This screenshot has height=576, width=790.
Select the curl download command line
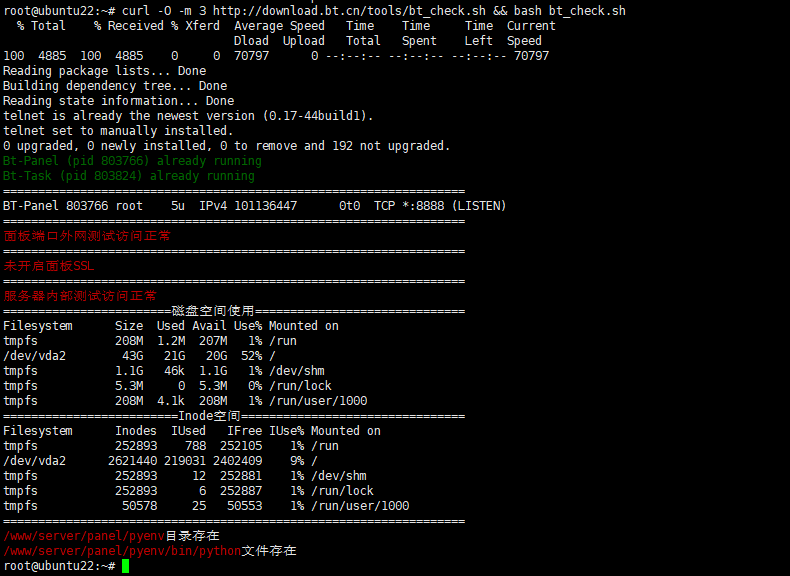click(x=314, y=11)
